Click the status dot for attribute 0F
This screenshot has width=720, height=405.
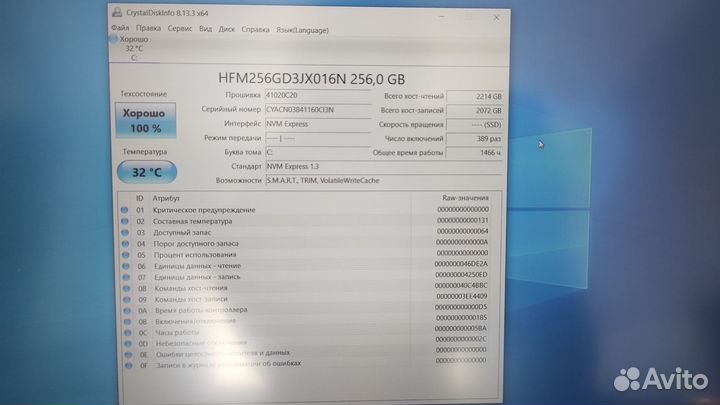click(x=129, y=366)
